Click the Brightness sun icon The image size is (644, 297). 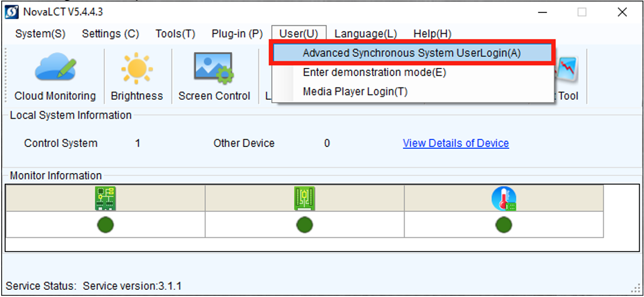pos(137,76)
